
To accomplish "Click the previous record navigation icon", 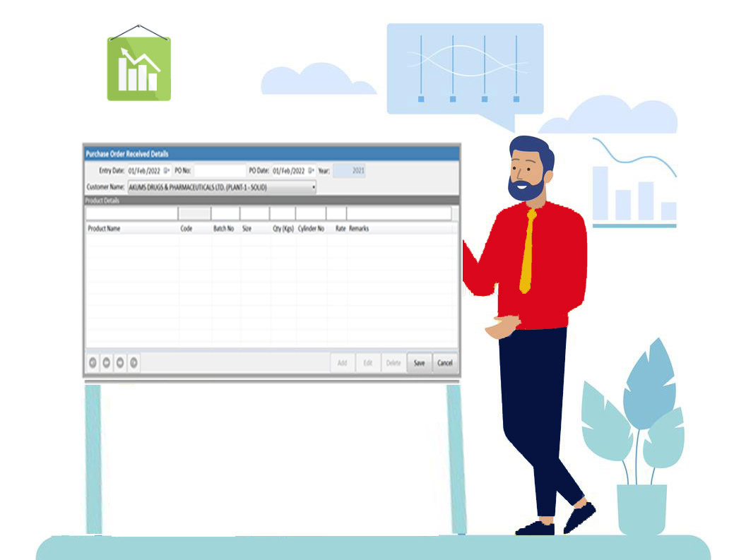I will coord(105,362).
